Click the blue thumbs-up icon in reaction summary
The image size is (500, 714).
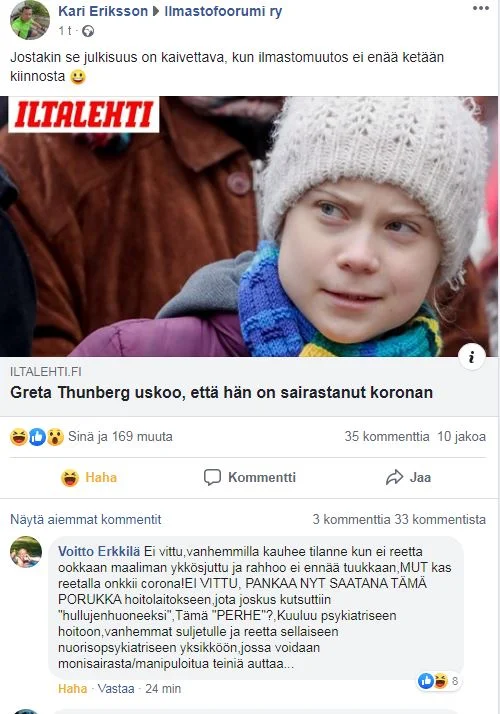[x=37, y=437]
